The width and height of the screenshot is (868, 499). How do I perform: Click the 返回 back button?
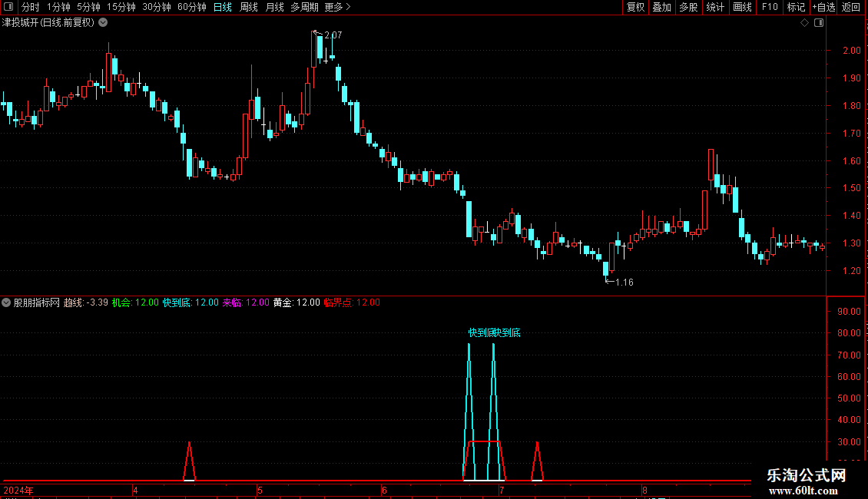(851, 7)
